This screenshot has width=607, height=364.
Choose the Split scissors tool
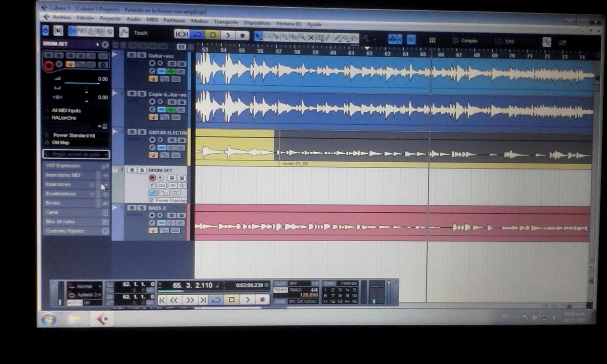click(276, 37)
